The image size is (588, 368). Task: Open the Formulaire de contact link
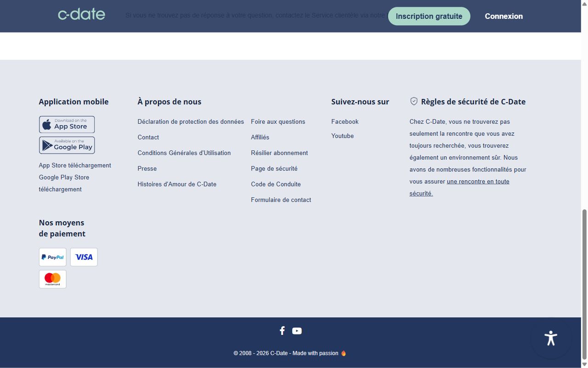coord(281,200)
